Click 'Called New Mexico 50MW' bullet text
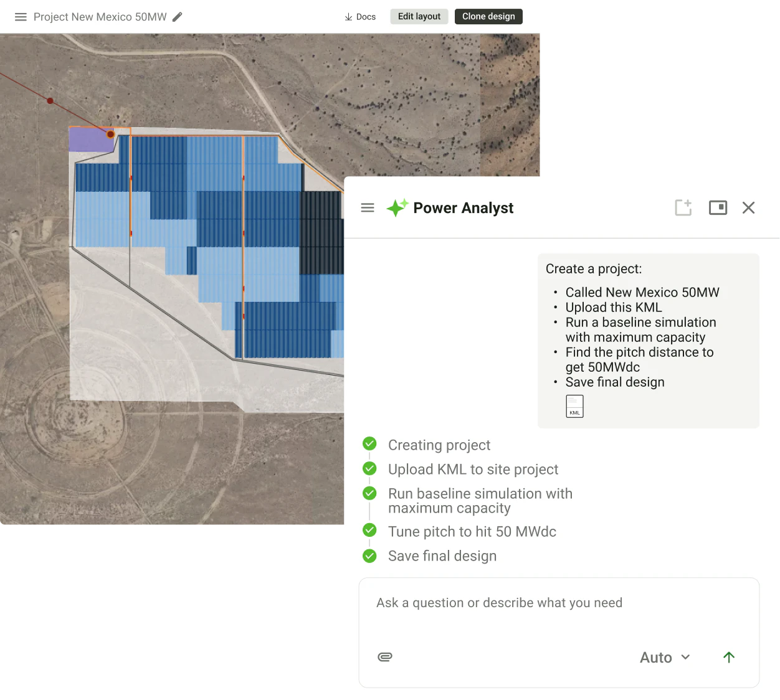Screen dimensions: 780x700 642,293
